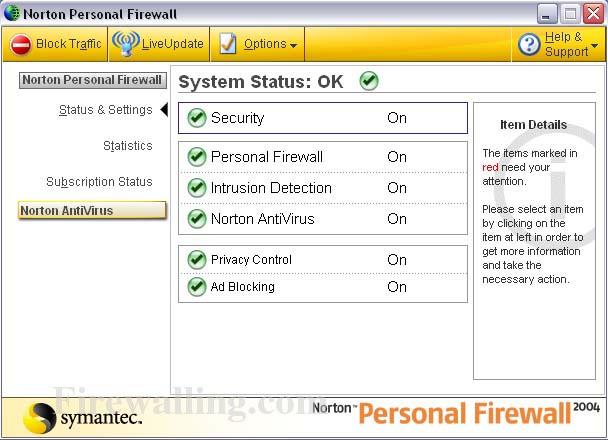
Task: Click the On value in the Security row
Action: pos(397,118)
